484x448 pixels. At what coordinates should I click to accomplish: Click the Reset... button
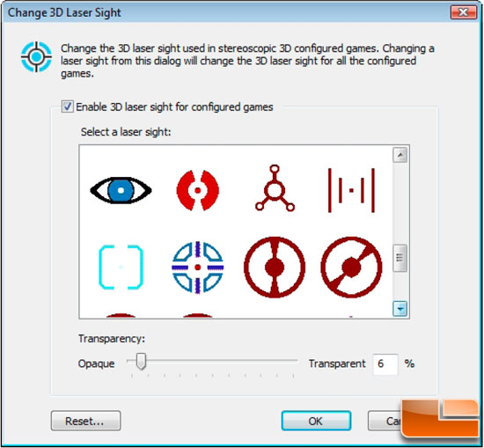click(x=85, y=421)
